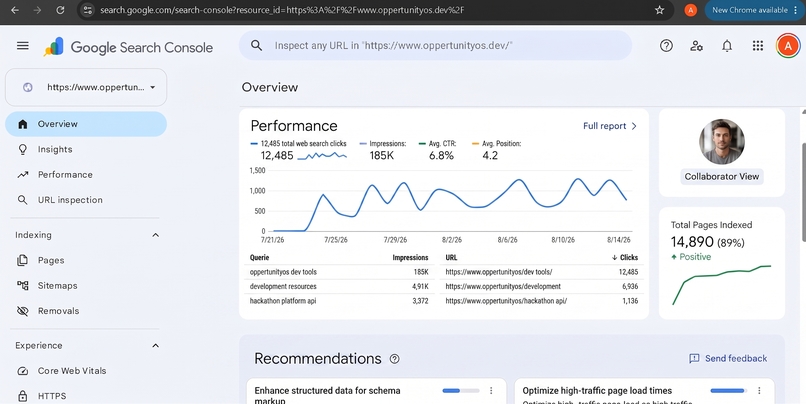Go forward using browser forward arrow
806x404 pixels.
pyautogui.click(x=37, y=10)
